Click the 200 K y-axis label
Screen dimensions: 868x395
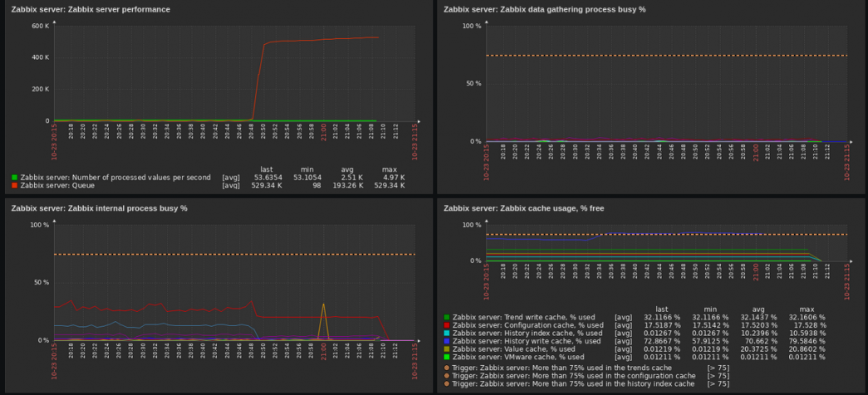pos(41,89)
